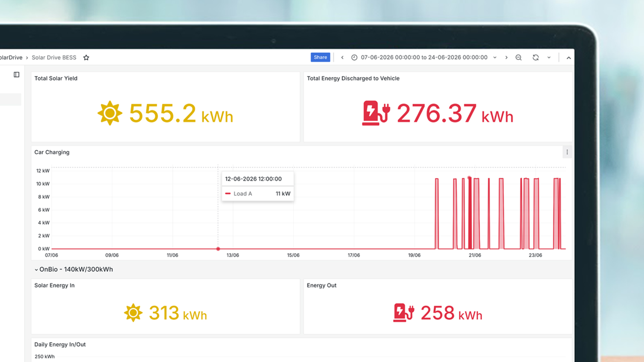644x362 pixels.
Task: Click the Total Energy Discharged to Vehicle title
Action: click(x=353, y=78)
